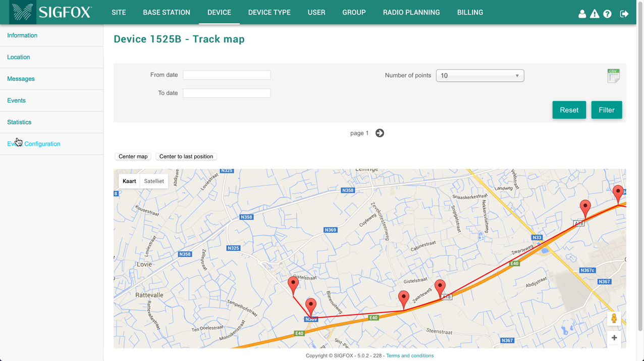Image resolution: width=644 pixels, height=361 pixels.
Task: Open the RADIO PLANNING menu
Action: tap(411, 13)
